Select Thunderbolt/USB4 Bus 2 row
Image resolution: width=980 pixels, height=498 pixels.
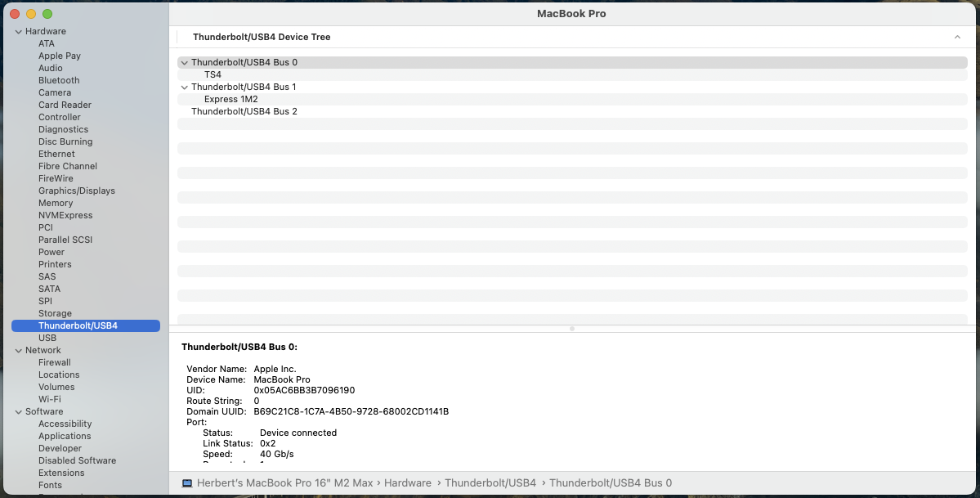(572, 111)
